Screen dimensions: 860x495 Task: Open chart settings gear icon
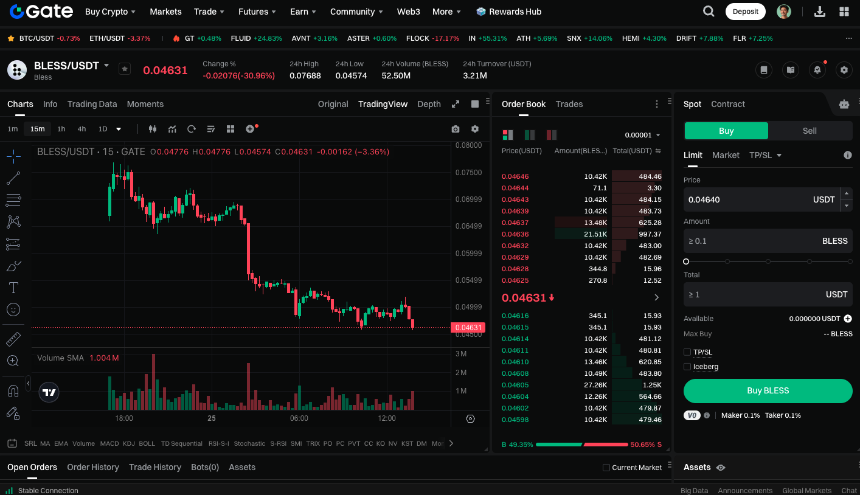click(475, 129)
